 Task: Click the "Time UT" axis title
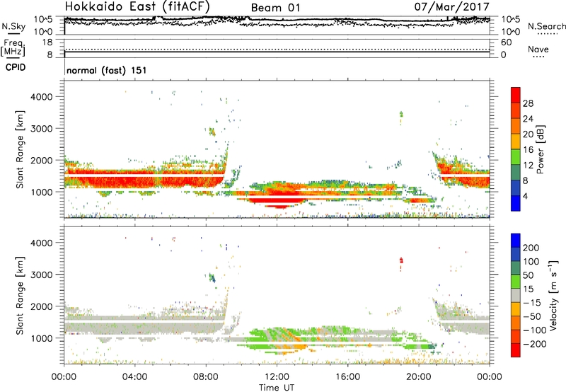pos(277,387)
